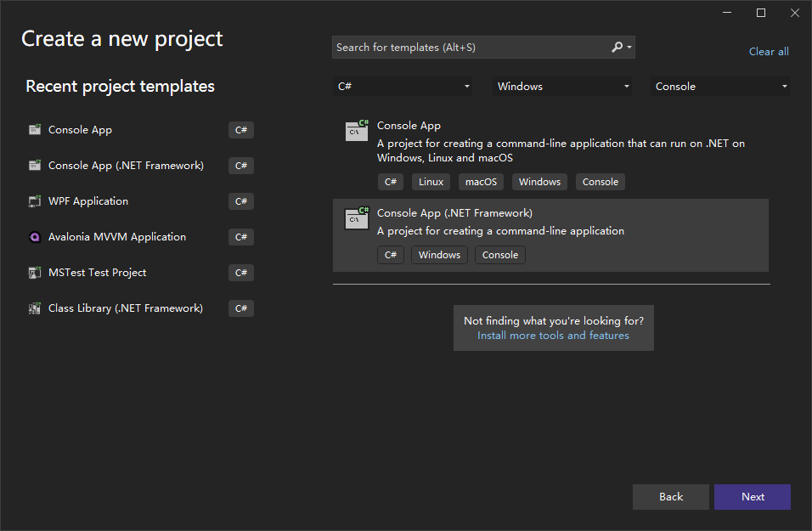Viewport: 812px width, 531px height.
Task: Click the .NET on Windows, Linux, macOS description
Action: (561, 150)
